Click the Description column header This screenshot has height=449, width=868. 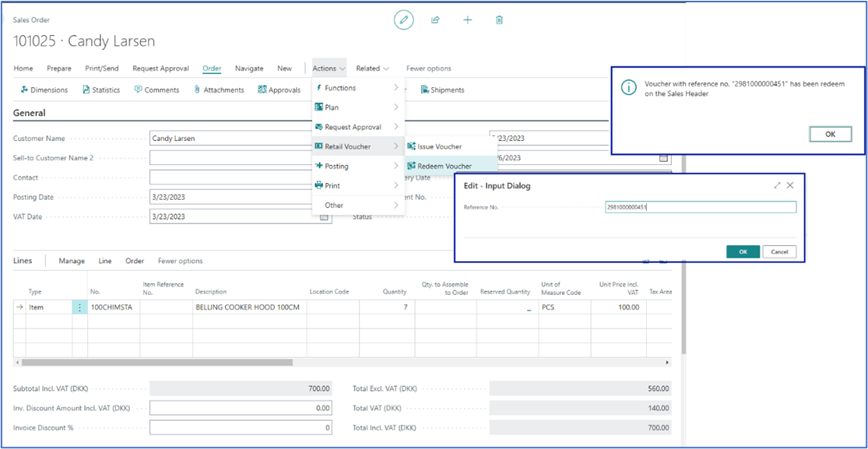211,292
